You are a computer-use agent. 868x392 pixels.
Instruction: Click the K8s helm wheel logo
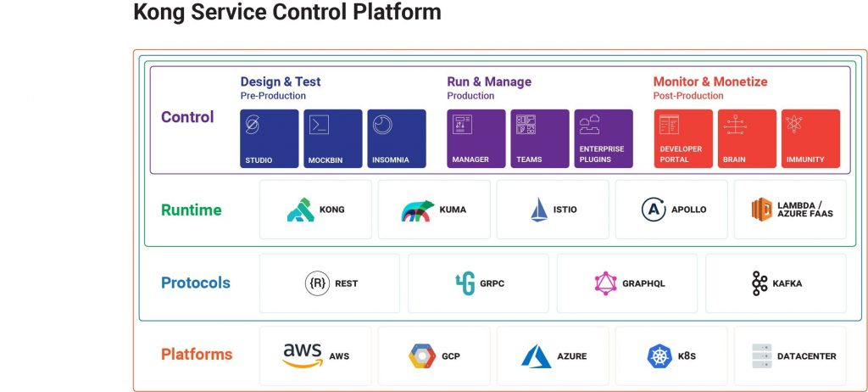click(659, 356)
